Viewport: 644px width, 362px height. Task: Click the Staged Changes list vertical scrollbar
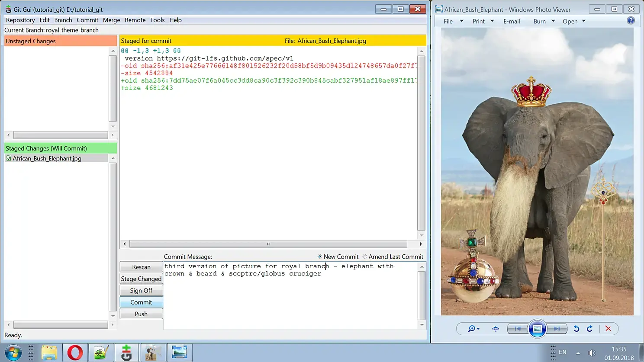coord(113,237)
